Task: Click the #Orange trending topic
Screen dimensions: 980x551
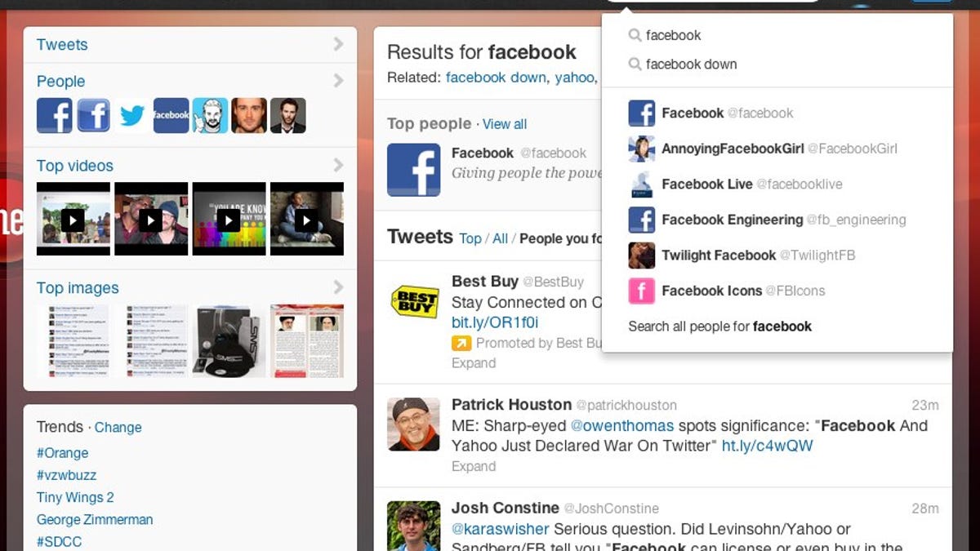Action: tap(62, 453)
